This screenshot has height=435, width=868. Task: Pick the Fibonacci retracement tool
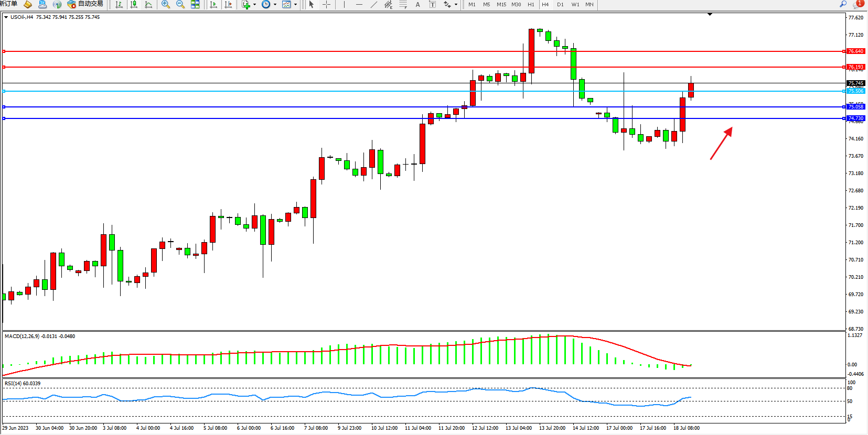[x=403, y=4]
